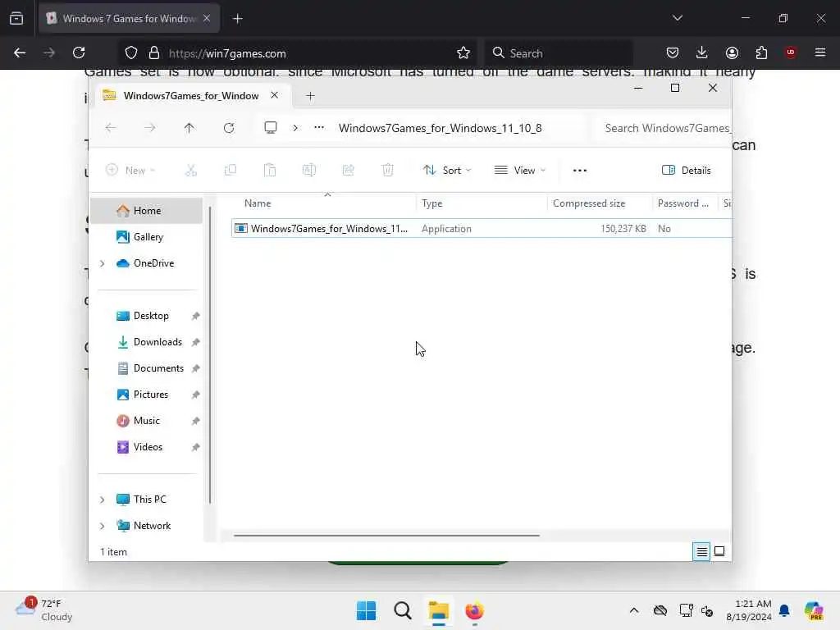Click the Explorer back navigation arrow

pyautogui.click(x=111, y=127)
